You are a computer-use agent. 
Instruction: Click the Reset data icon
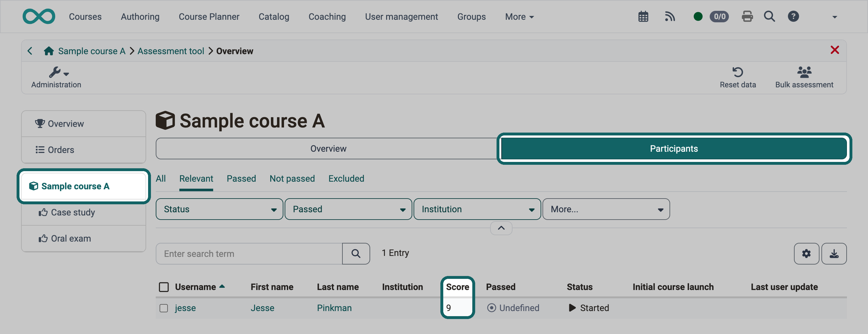[x=737, y=72]
